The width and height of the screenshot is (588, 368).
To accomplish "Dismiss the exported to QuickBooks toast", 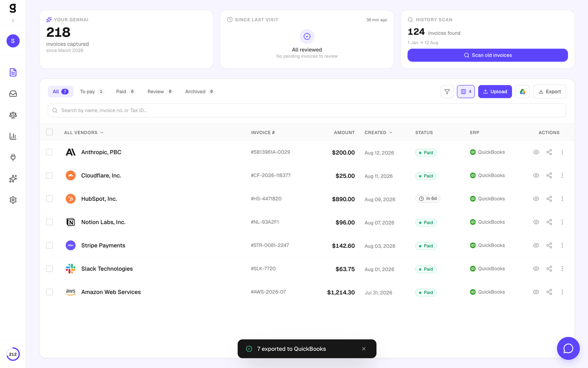I will (364, 349).
